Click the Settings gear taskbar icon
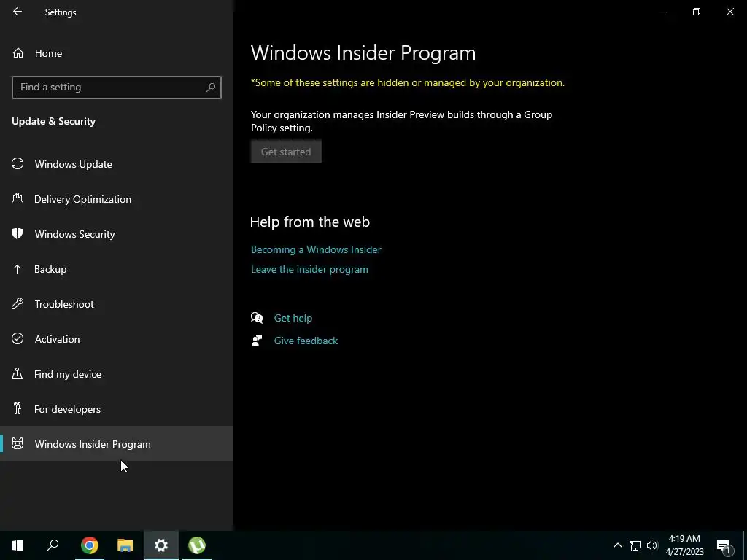Image resolution: width=747 pixels, height=560 pixels. pyautogui.click(x=161, y=545)
